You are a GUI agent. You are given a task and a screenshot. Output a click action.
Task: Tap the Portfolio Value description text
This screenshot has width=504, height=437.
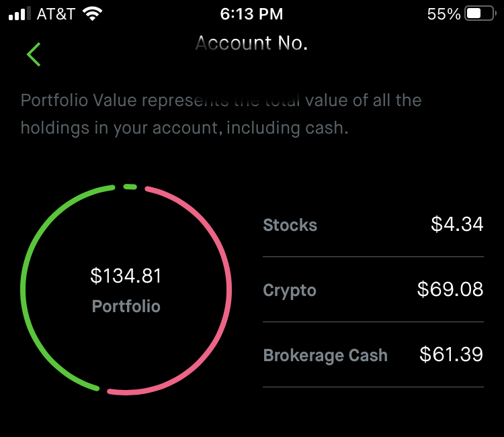tap(220, 114)
